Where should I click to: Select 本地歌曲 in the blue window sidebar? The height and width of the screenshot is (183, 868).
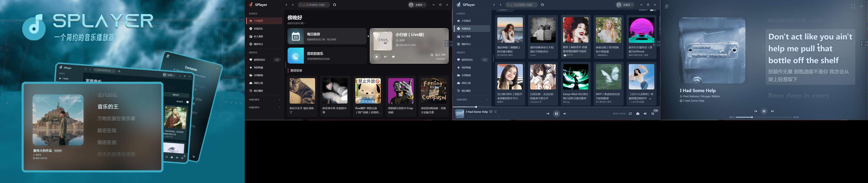466,75
